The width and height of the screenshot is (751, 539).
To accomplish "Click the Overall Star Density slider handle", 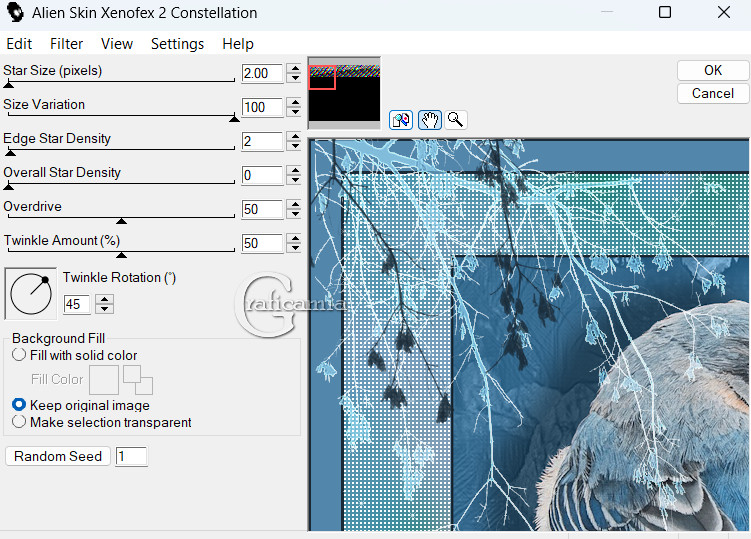I will coord(9,186).
